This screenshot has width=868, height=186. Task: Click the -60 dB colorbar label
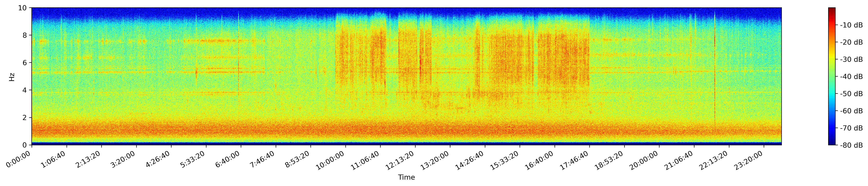click(852, 111)
